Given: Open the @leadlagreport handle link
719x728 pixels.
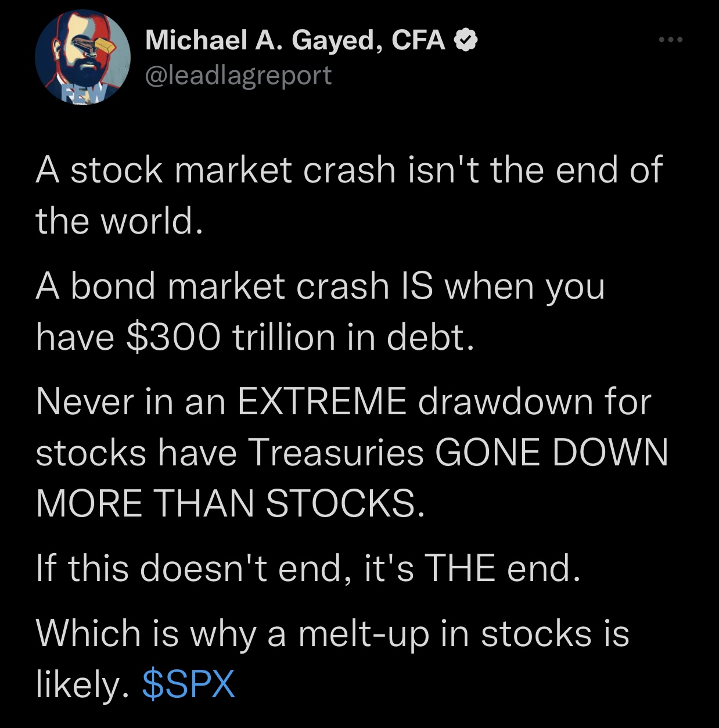Looking at the screenshot, I should click(x=238, y=76).
